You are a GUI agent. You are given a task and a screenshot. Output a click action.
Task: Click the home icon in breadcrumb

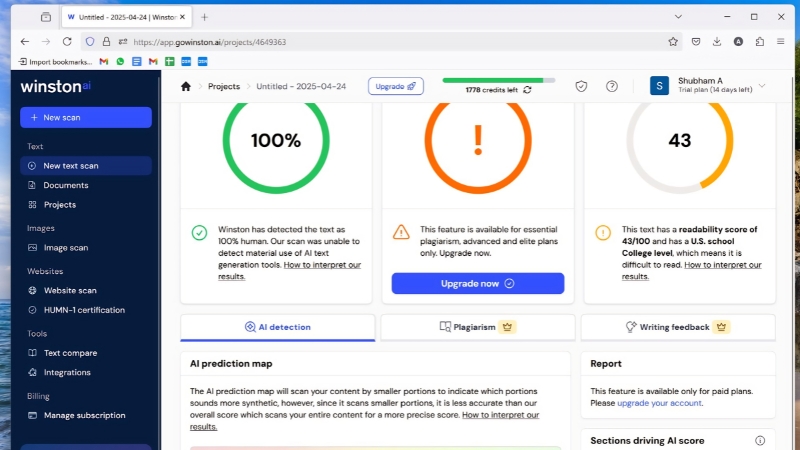186,86
